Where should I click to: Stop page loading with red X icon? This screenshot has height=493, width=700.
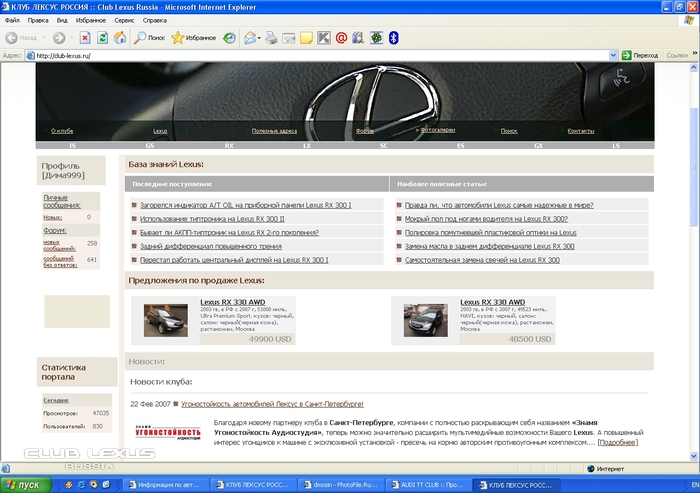(85, 38)
